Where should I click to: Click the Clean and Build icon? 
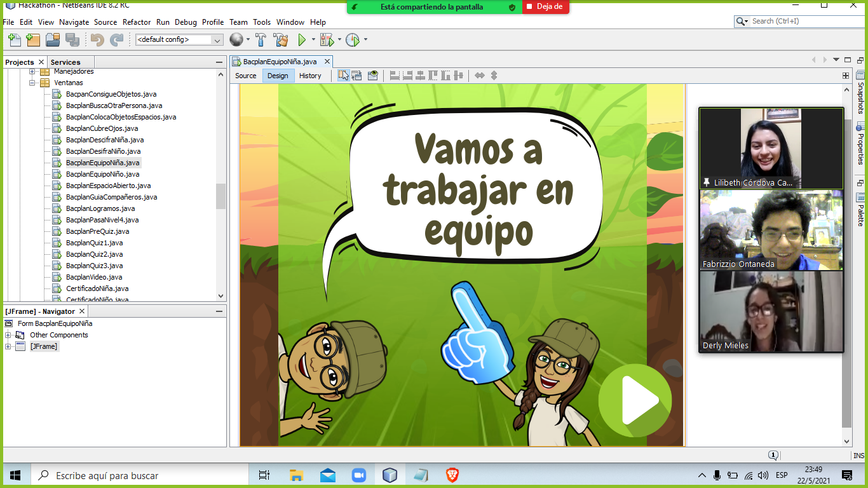281,40
